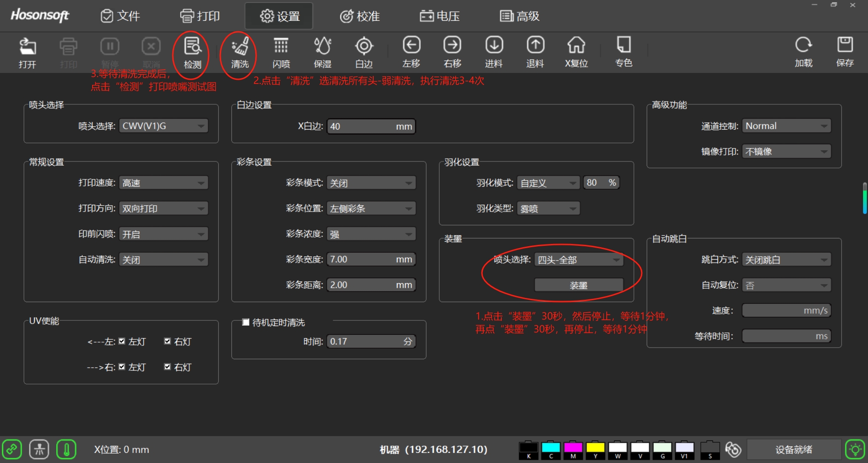Open the 打印速度 dropdown showing 高速
This screenshot has width=868, height=463.
point(164,183)
